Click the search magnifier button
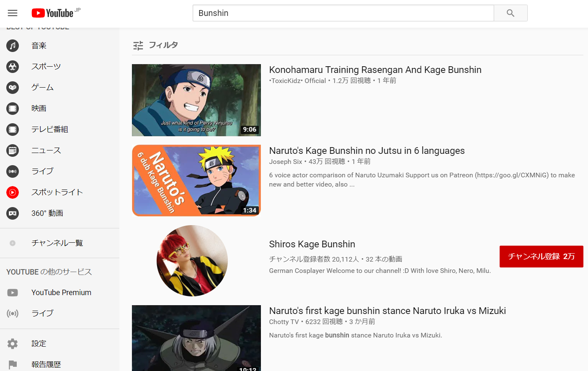 (511, 13)
